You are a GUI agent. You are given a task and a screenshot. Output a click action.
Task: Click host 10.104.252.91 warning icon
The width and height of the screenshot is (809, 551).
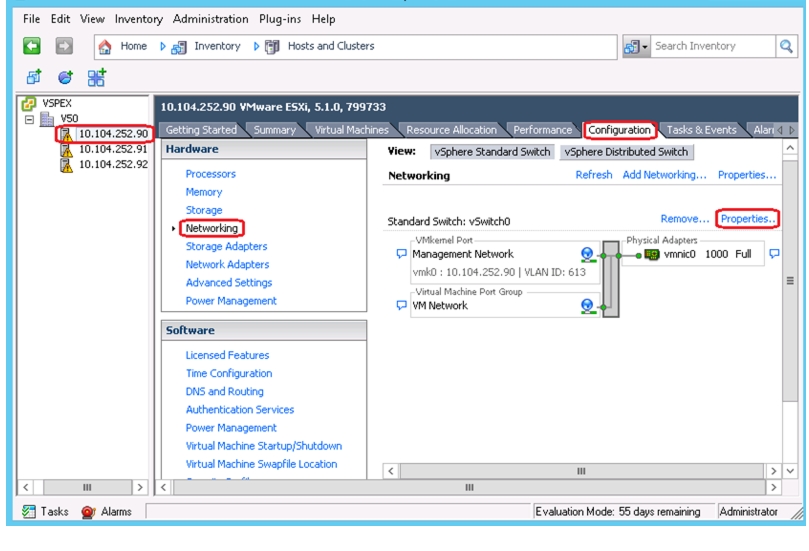tap(67, 150)
